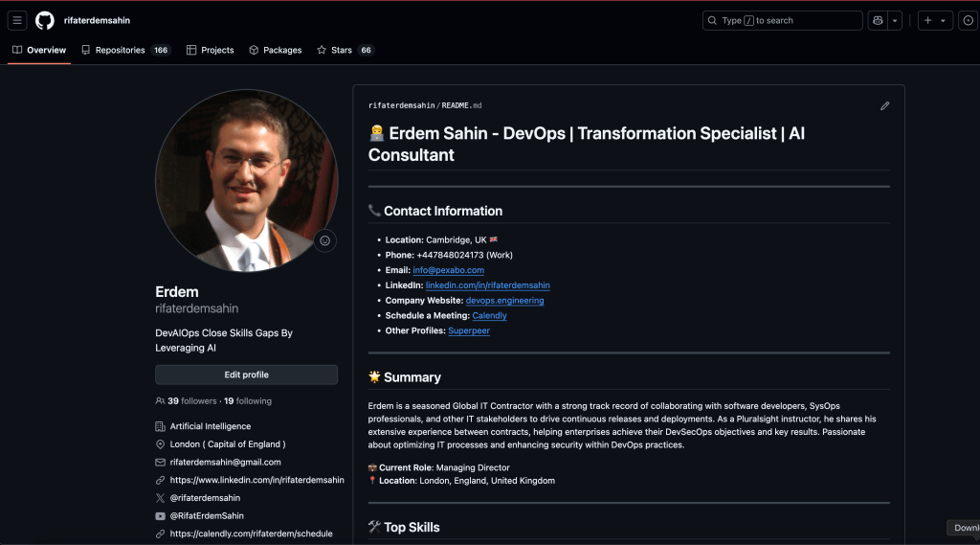Click the plus create-new icon
The width and height of the screenshot is (980, 545).
pyautogui.click(x=927, y=21)
